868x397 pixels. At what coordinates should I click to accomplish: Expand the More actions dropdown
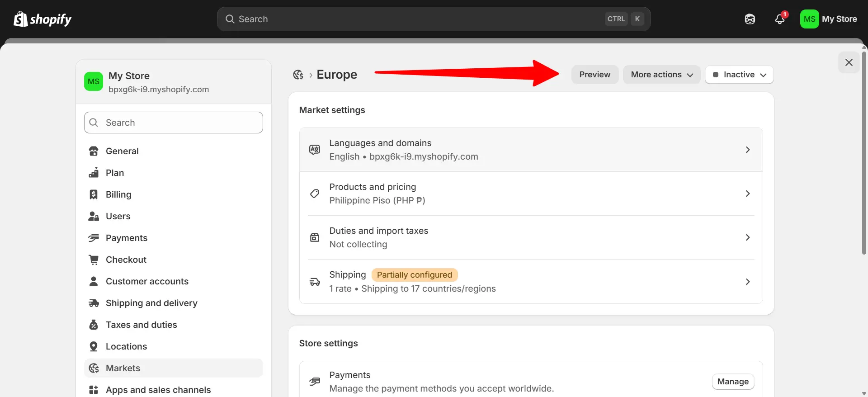pos(662,75)
